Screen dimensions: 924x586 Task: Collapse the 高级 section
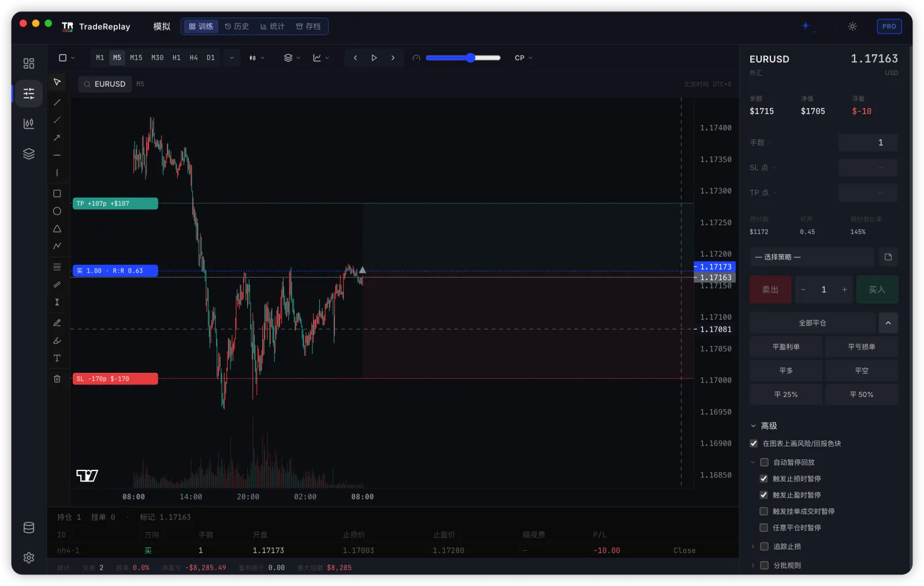(763, 426)
